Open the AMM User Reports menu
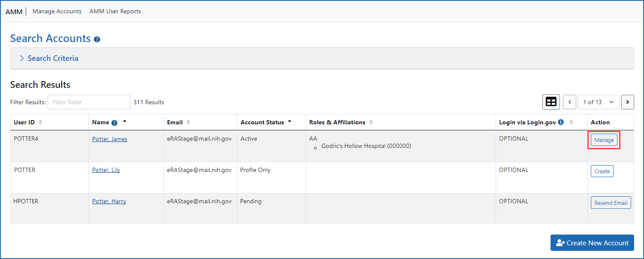644x259 pixels. point(115,12)
